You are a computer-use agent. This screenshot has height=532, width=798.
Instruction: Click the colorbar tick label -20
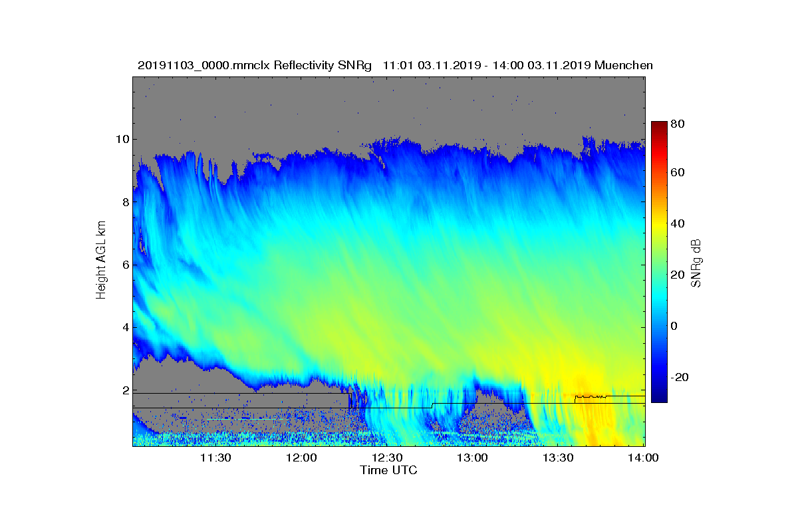(x=680, y=377)
